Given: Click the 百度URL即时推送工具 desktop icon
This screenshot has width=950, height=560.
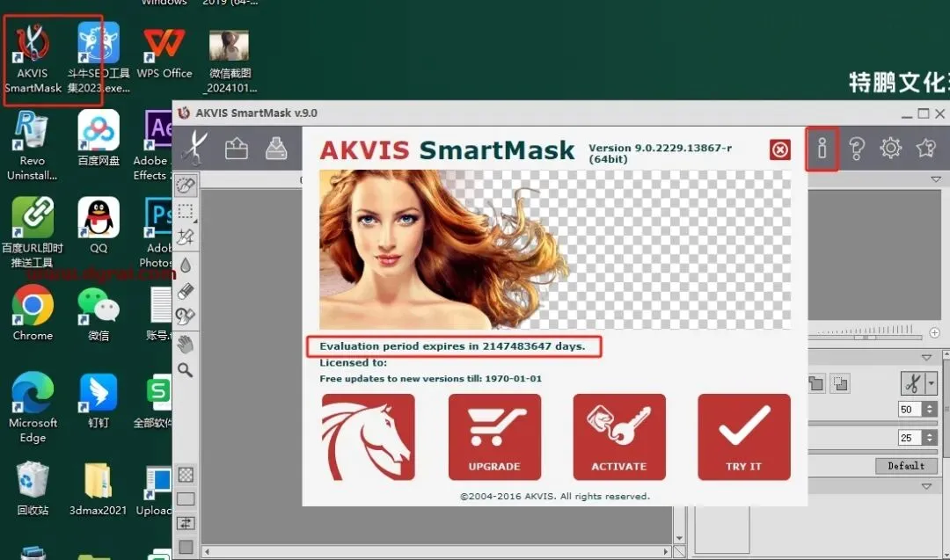Looking at the screenshot, I should tap(33, 233).
